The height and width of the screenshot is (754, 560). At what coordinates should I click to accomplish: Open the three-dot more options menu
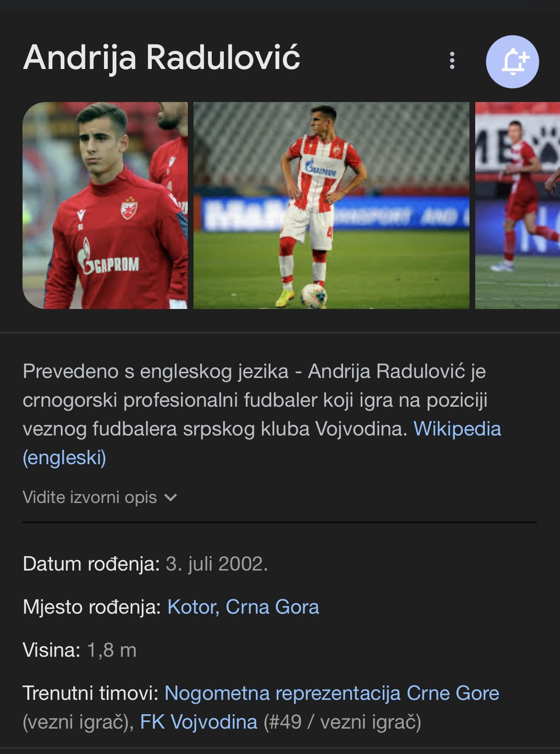(x=452, y=61)
